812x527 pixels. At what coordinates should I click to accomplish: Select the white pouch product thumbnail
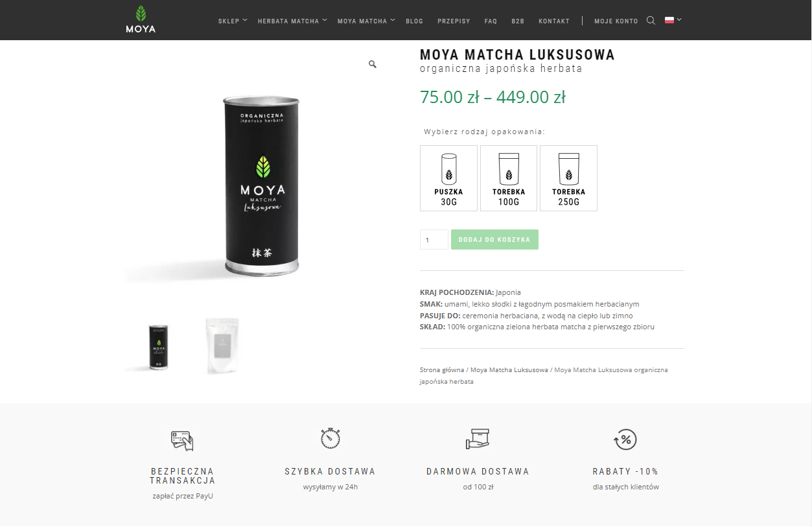(x=222, y=345)
